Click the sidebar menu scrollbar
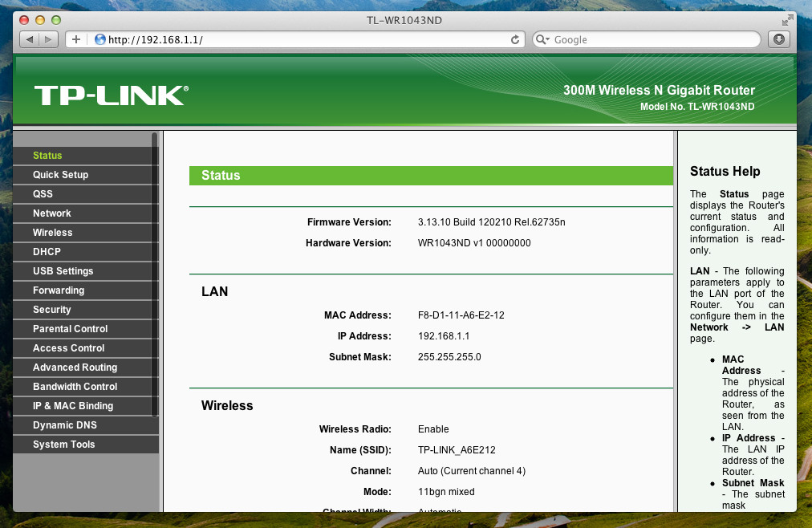 point(154,274)
